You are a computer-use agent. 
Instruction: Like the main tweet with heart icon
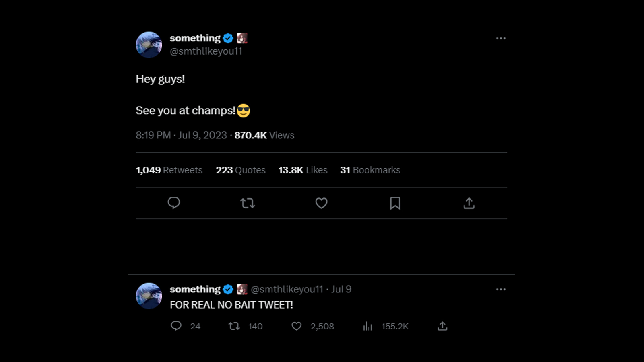click(x=321, y=203)
